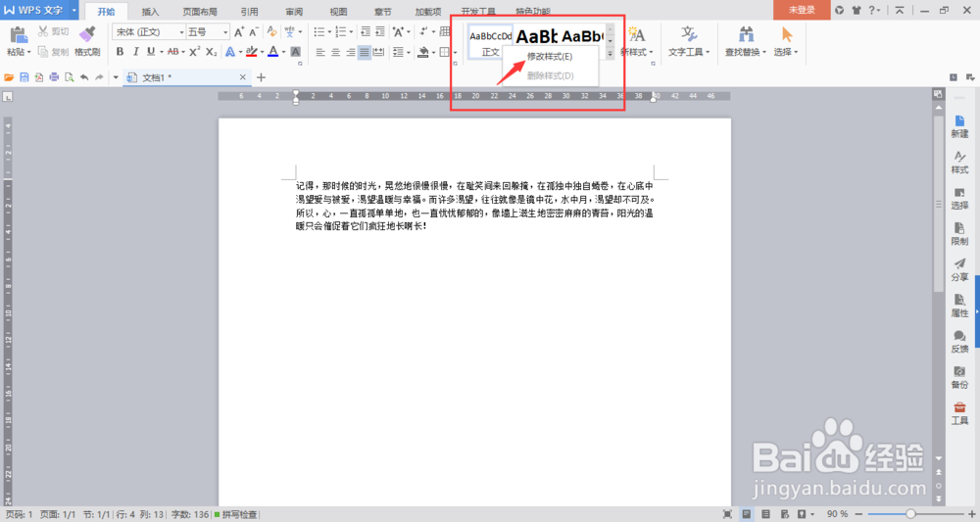Open the Styles (样式) sidebar panel
Viewport: 980px width, 522px height.
pyautogui.click(x=959, y=163)
